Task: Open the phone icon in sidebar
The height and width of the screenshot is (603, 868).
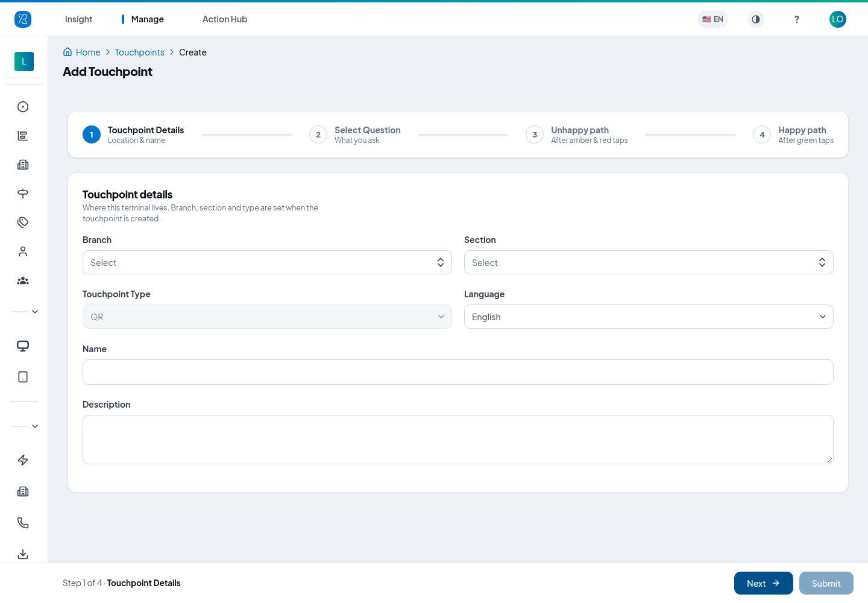Action: click(23, 523)
